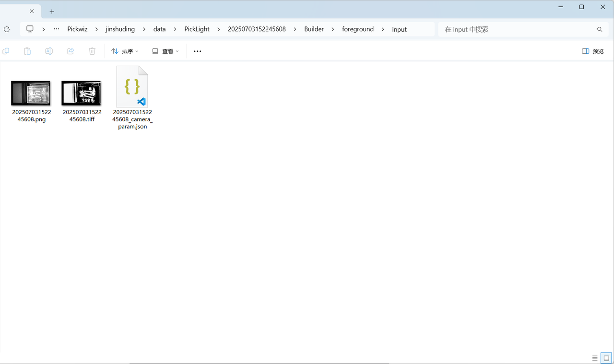
Task: Click the Delete trash icon
Action: tap(92, 51)
